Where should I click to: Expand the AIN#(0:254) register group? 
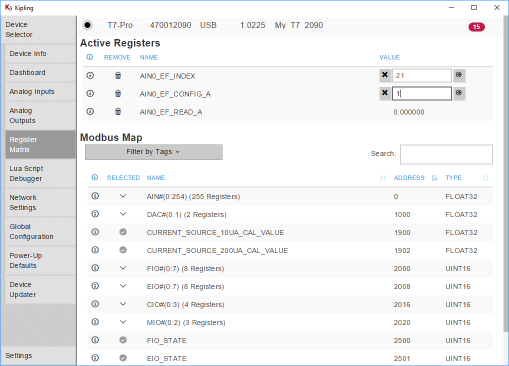pyautogui.click(x=123, y=196)
